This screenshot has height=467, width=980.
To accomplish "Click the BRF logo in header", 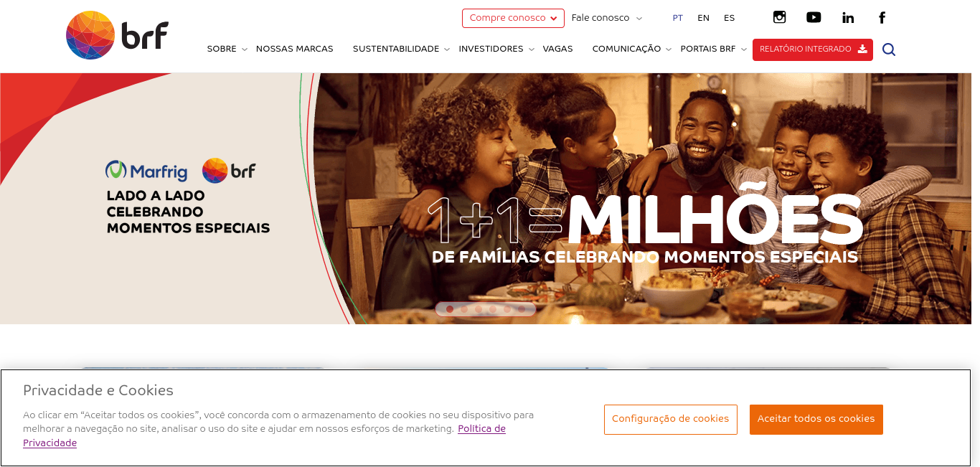I will pyautogui.click(x=117, y=35).
